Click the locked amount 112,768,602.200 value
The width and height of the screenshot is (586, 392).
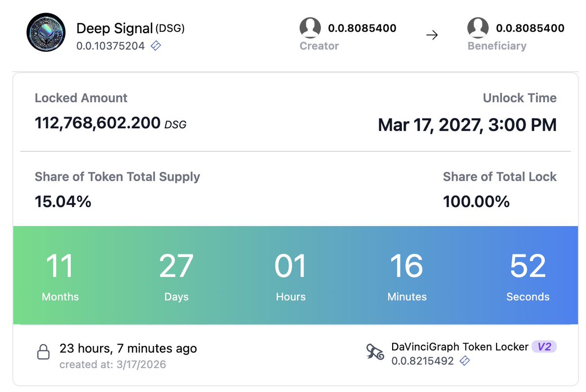98,123
